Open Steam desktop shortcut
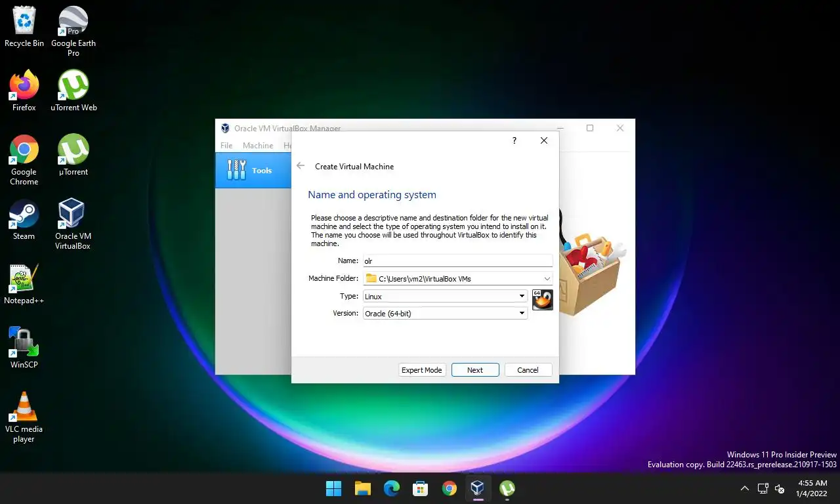Image resolution: width=840 pixels, height=504 pixels. pyautogui.click(x=24, y=220)
